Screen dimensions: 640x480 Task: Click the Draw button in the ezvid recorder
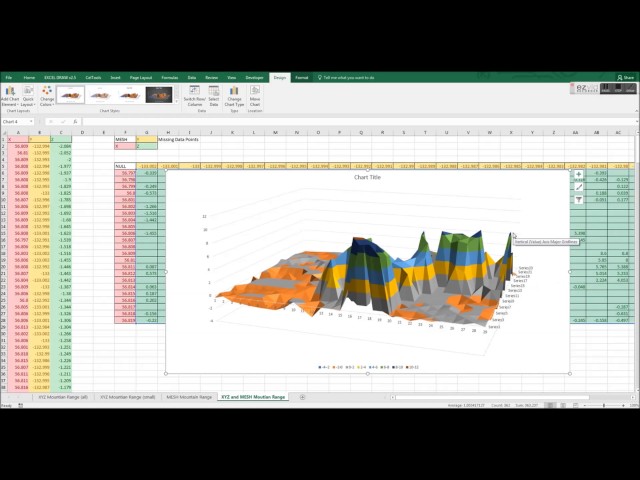pos(631,88)
